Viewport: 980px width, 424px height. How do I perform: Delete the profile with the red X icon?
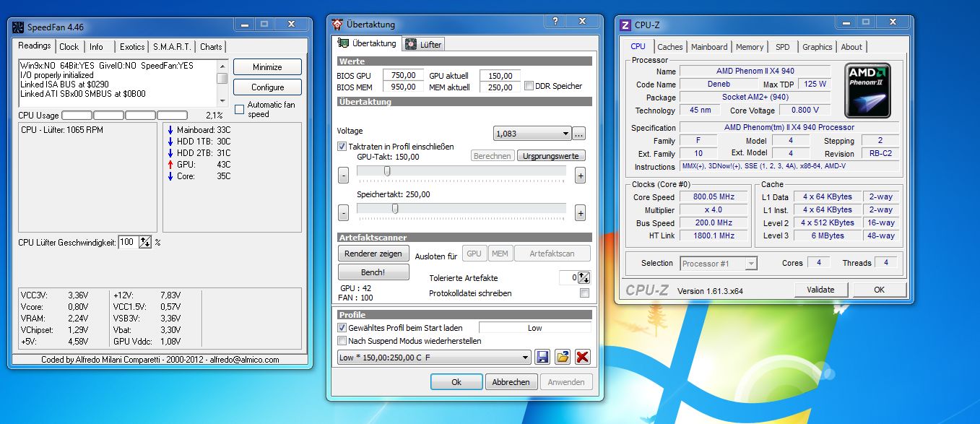(x=582, y=357)
